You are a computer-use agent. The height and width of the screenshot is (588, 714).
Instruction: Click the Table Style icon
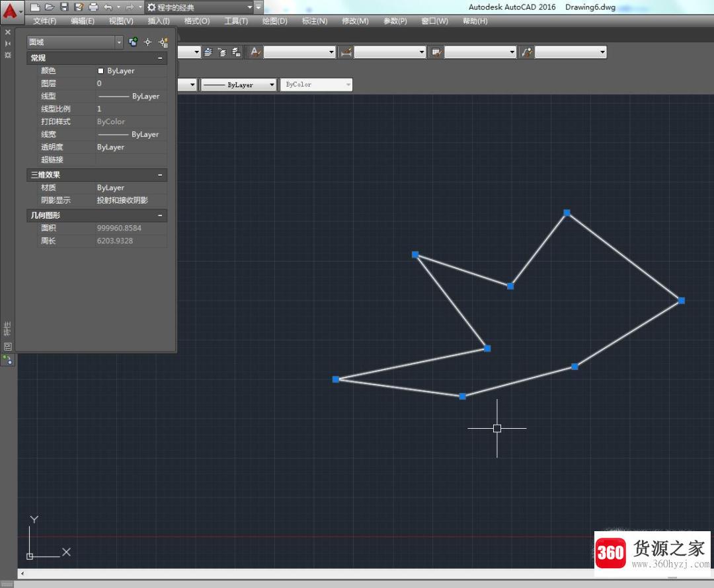[x=436, y=52]
